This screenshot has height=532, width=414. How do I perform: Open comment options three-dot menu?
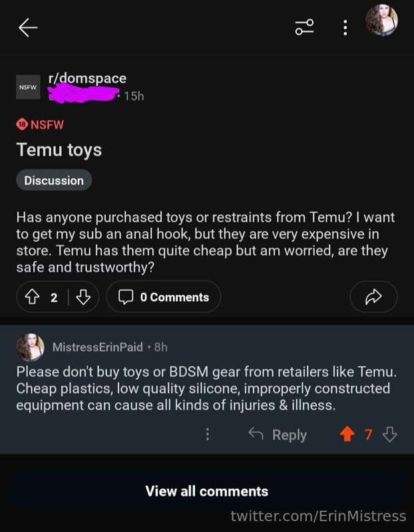[208, 434]
